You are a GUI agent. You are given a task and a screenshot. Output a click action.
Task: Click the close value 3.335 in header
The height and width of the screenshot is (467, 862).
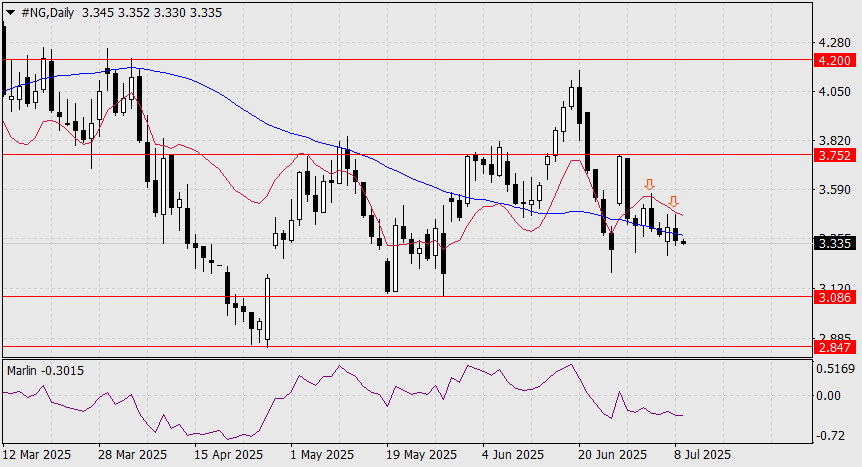click(x=206, y=13)
